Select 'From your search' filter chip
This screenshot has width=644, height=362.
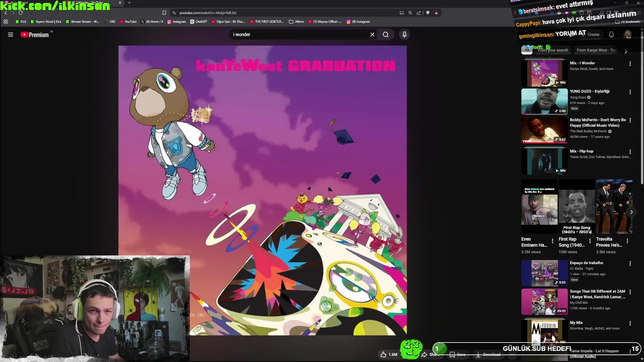point(552,50)
